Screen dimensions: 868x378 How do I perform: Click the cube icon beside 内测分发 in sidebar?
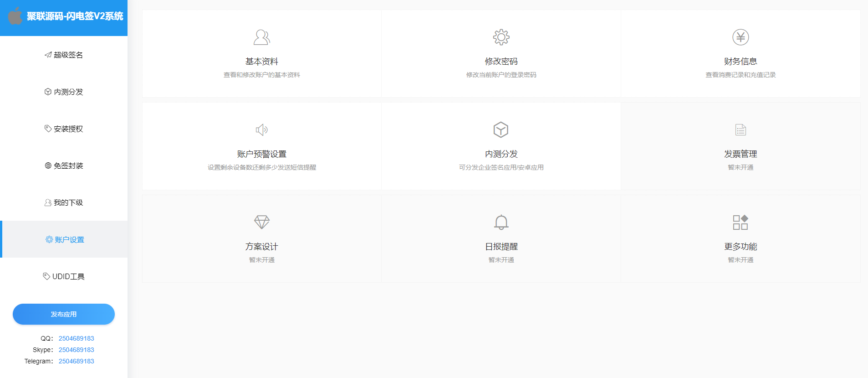[x=48, y=92]
